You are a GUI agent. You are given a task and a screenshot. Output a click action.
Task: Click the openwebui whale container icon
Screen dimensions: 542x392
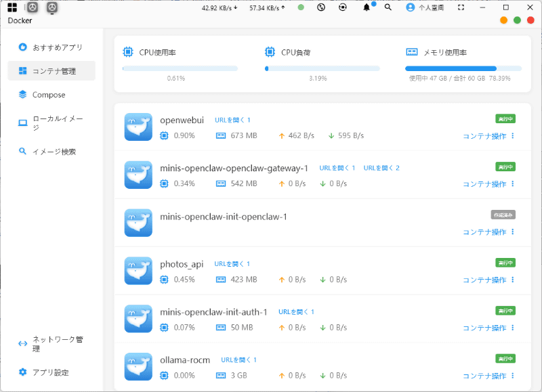pyautogui.click(x=138, y=127)
